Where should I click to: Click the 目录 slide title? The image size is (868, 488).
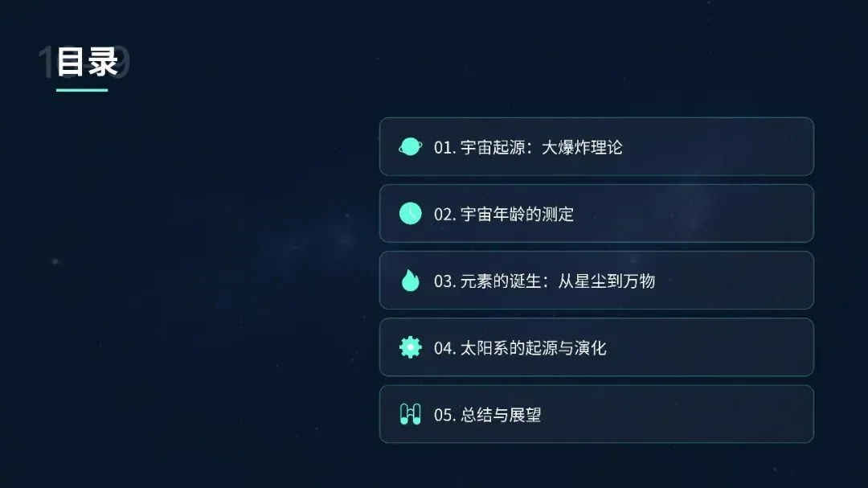[x=88, y=61]
